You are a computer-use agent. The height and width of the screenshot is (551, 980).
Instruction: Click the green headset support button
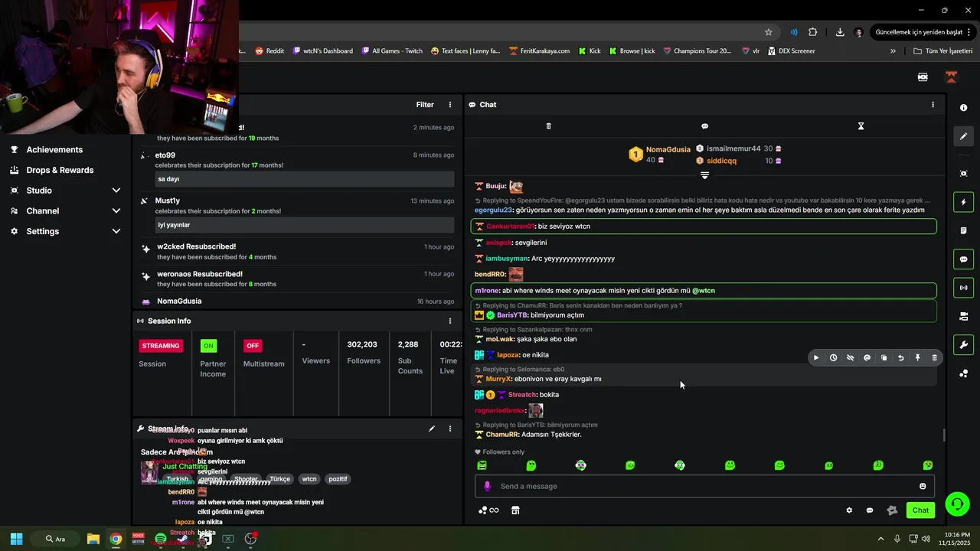957,504
